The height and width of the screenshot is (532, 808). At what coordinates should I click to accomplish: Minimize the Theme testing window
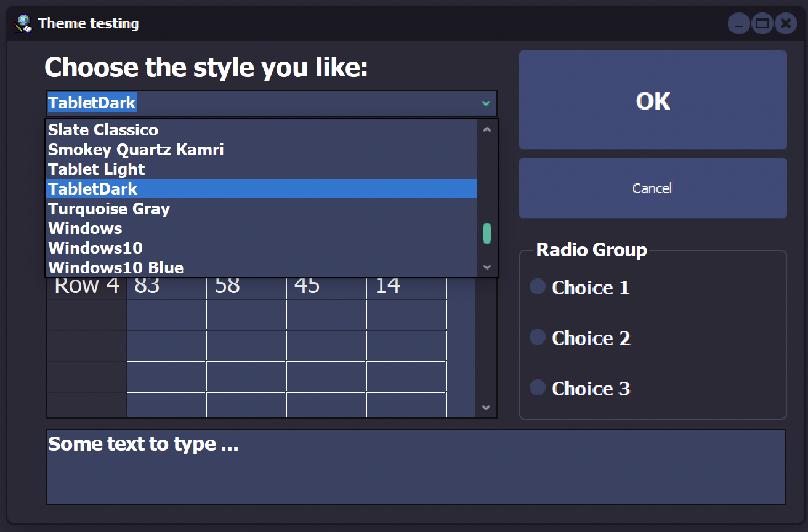click(x=738, y=24)
